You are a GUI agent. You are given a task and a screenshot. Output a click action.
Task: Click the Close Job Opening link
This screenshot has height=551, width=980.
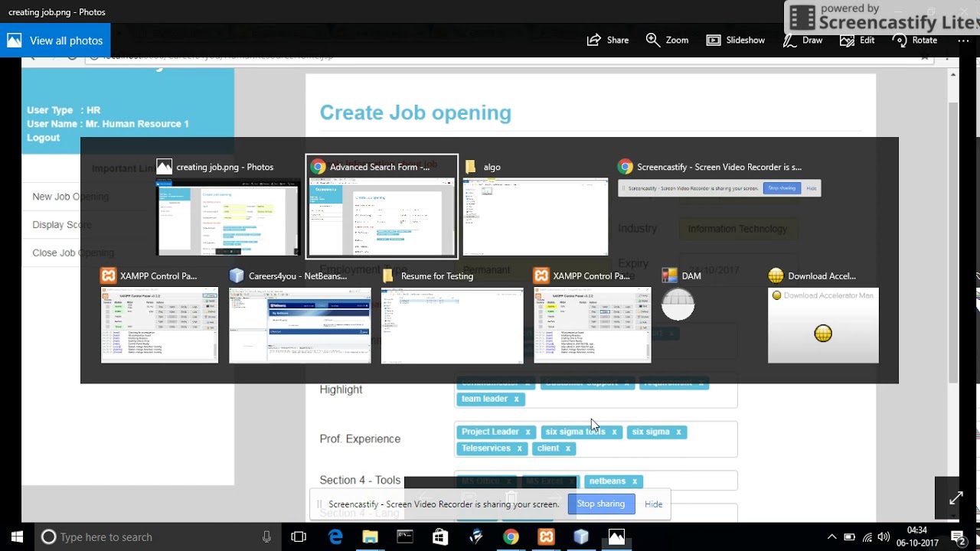coord(73,253)
